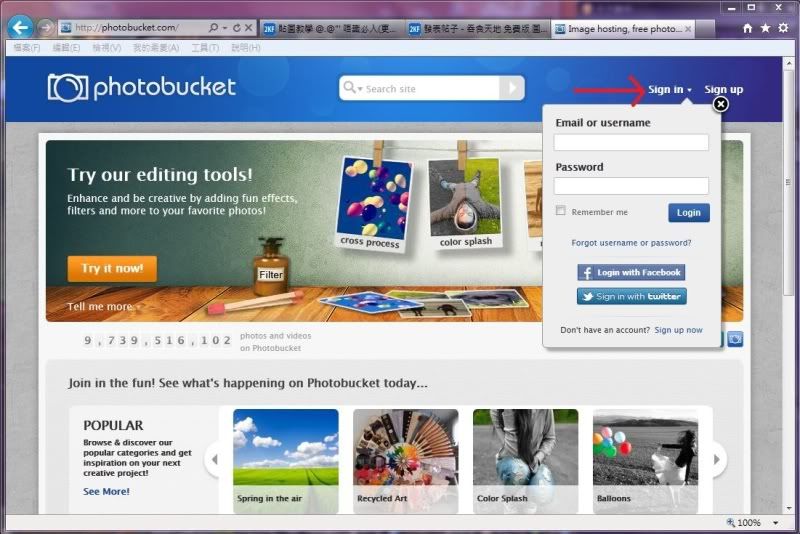The height and width of the screenshot is (534, 800).
Task: Open the address bar dropdown arrow
Action: (225, 28)
